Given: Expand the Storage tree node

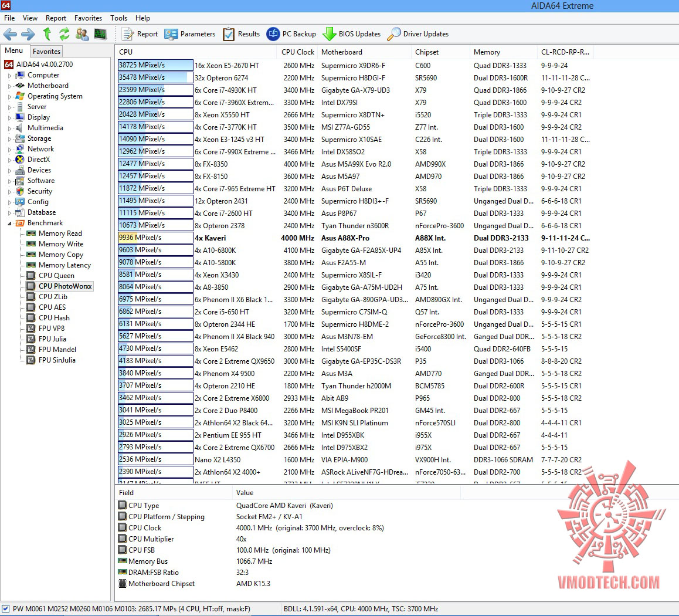Looking at the screenshot, I should [x=9, y=138].
